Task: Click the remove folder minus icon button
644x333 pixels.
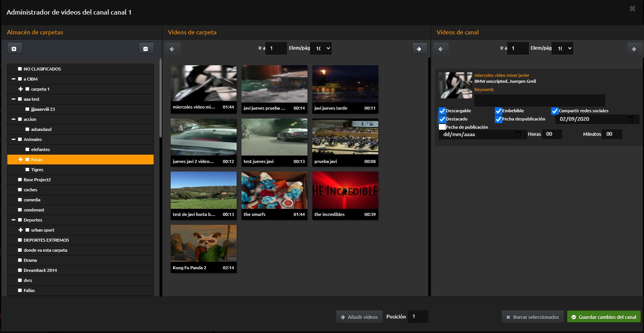Action: (146, 48)
